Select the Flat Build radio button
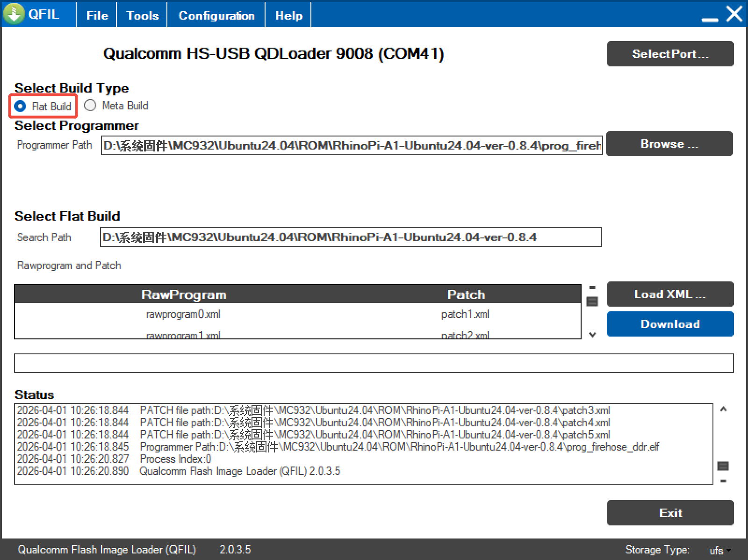This screenshot has height=560, width=748. click(20, 106)
